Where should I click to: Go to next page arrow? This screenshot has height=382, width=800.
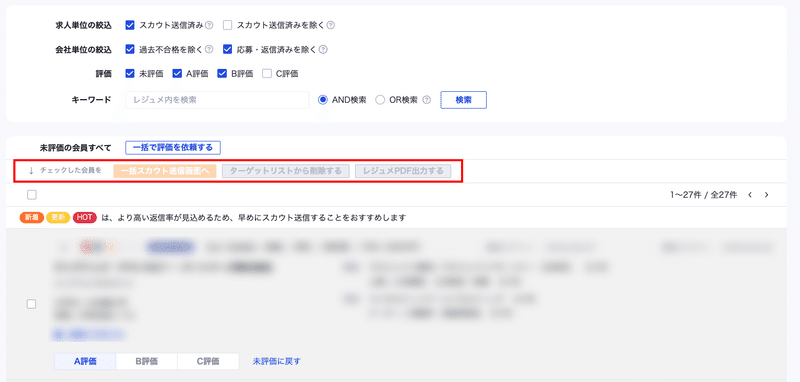pyautogui.click(x=766, y=195)
